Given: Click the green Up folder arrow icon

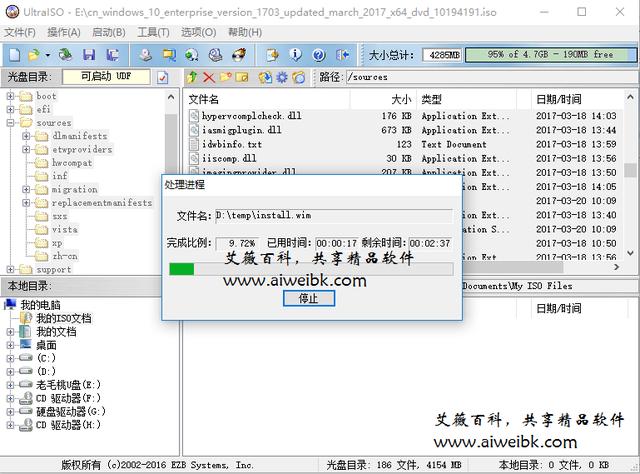Looking at the screenshot, I should point(192,77).
